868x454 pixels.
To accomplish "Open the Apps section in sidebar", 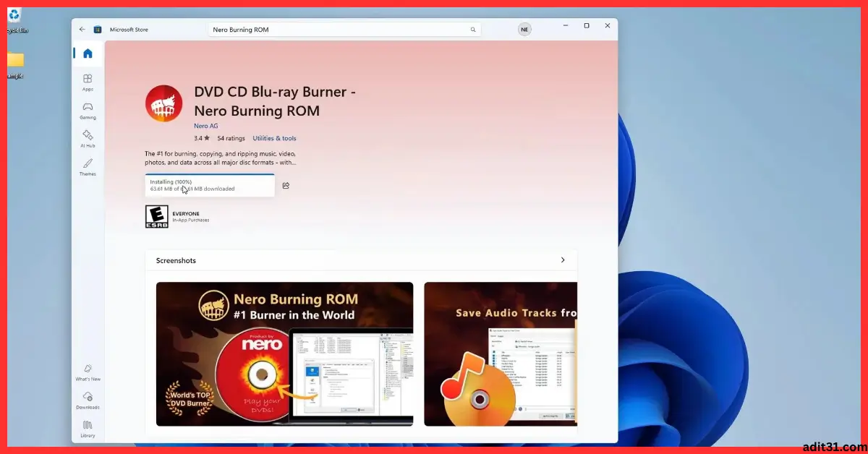I will [88, 82].
